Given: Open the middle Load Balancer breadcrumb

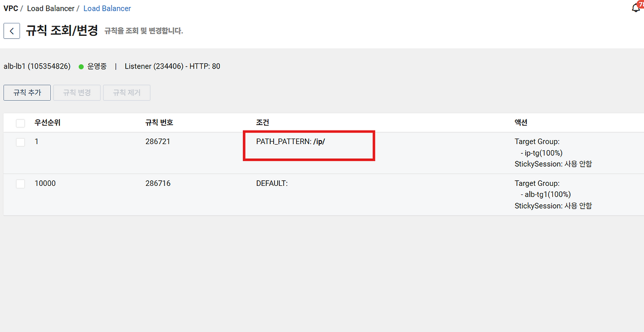Looking at the screenshot, I should click(51, 9).
